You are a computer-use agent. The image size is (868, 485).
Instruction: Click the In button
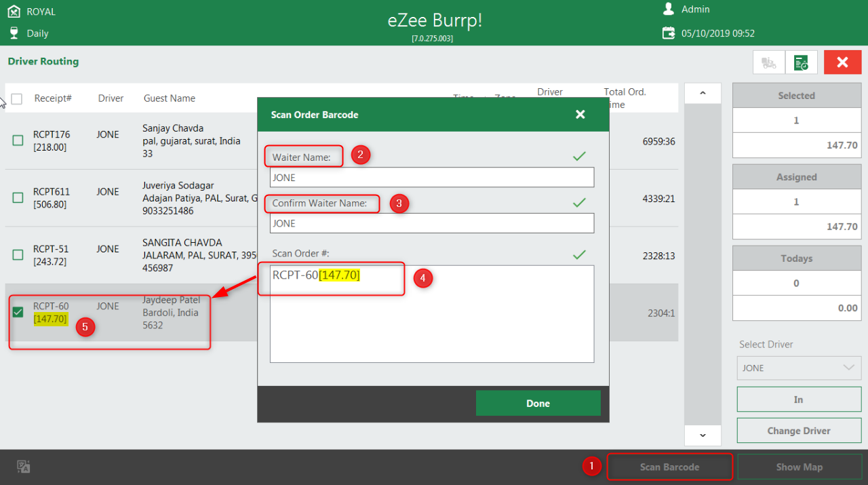pos(798,400)
